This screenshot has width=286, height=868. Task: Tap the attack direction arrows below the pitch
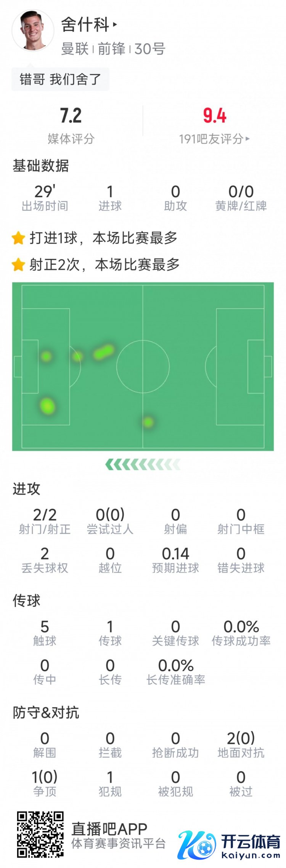tap(143, 464)
